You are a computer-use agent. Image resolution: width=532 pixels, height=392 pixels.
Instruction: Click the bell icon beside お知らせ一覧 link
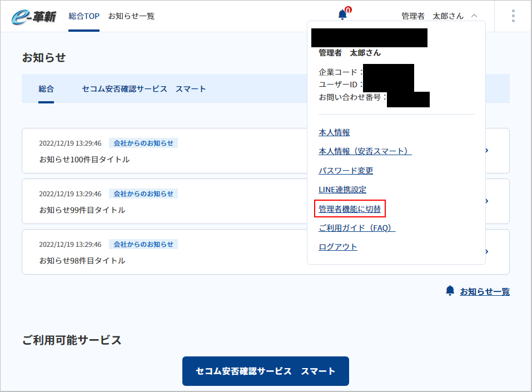450,291
